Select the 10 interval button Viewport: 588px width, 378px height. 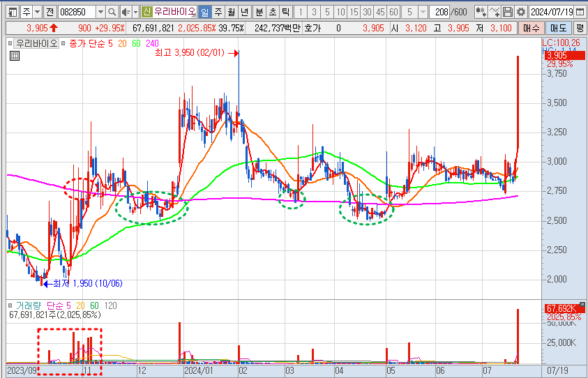340,13
